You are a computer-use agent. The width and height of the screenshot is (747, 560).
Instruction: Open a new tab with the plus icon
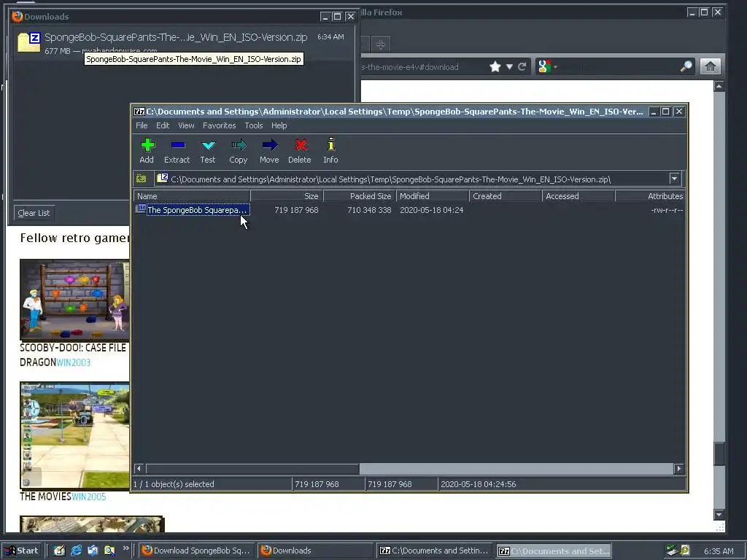[x=380, y=44]
